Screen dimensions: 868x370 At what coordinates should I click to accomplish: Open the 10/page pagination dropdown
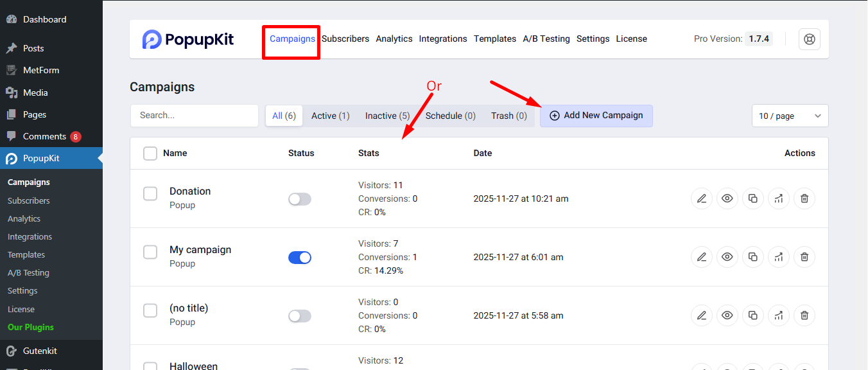tap(790, 116)
